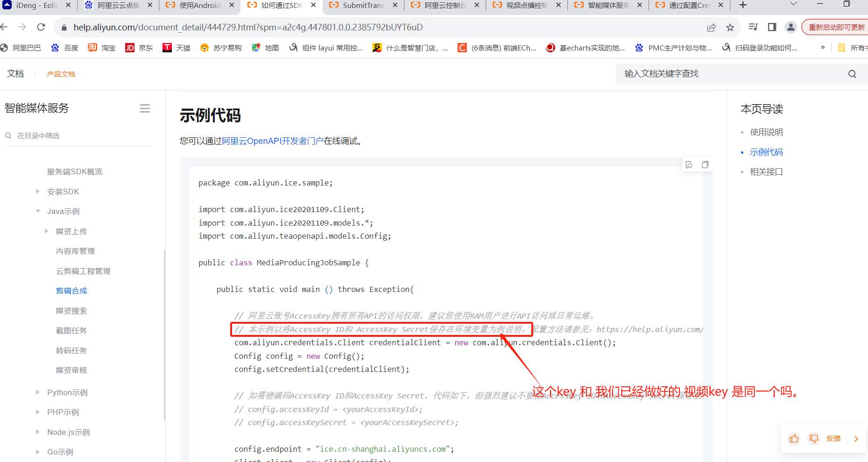The height and width of the screenshot is (462, 868).
Task: Open 剪辑合成 in the sidebar
Action: coord(71,291)
